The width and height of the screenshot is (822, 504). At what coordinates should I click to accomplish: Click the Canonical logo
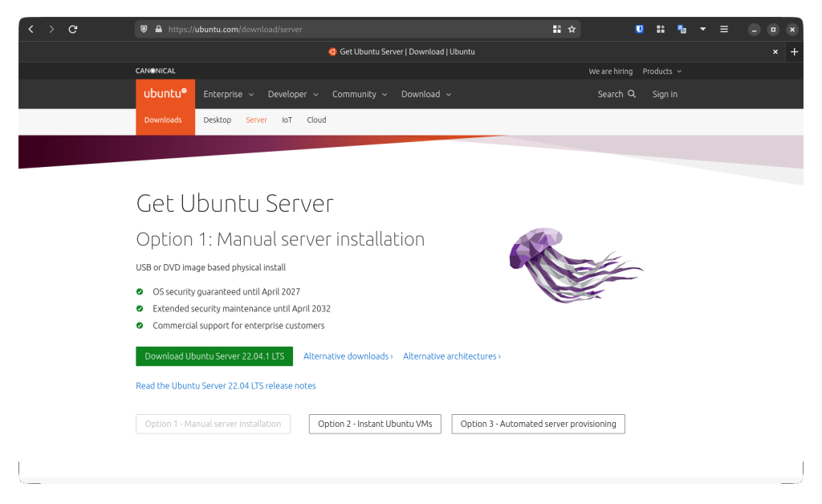(156, 71)
